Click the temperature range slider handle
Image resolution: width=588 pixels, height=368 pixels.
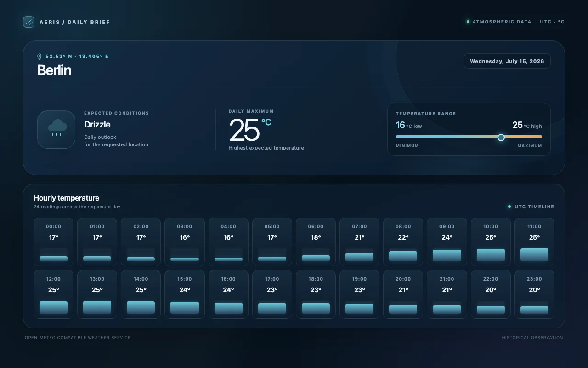(x=501, y=137)
